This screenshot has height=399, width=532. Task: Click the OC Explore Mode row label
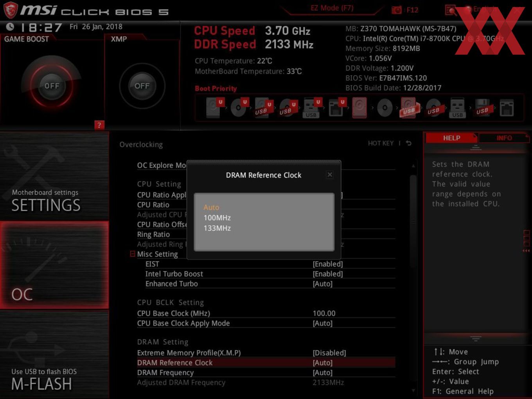(162, 165)
